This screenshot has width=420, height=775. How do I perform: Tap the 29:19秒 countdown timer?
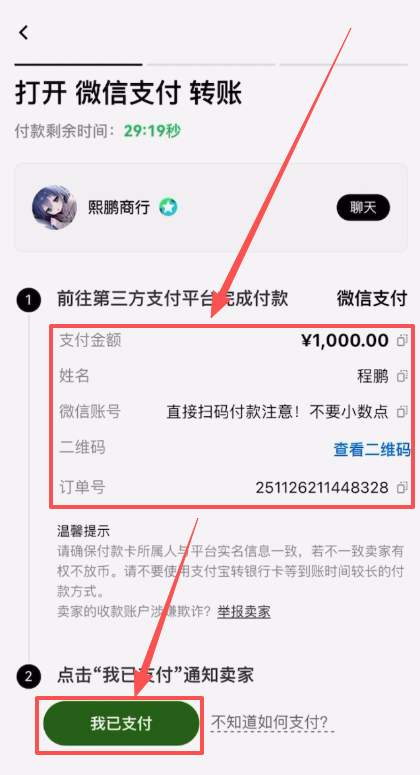pyautogui.click(x=152, y=131)
